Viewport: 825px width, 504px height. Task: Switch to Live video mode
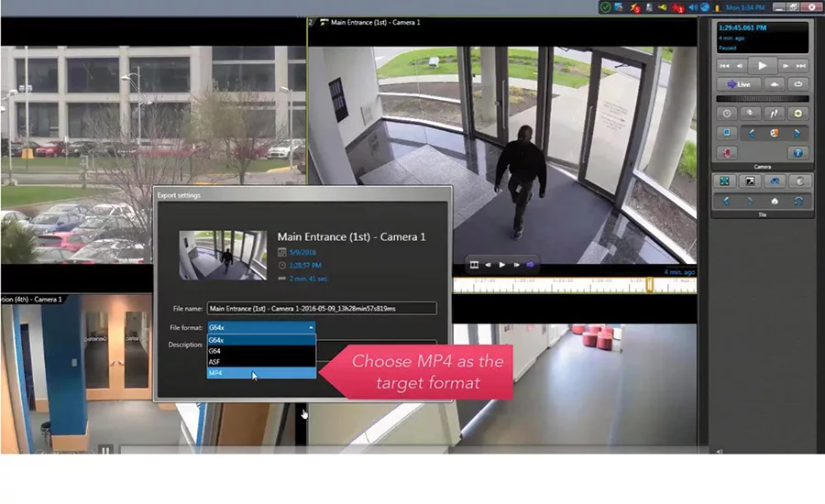(739, 84)
